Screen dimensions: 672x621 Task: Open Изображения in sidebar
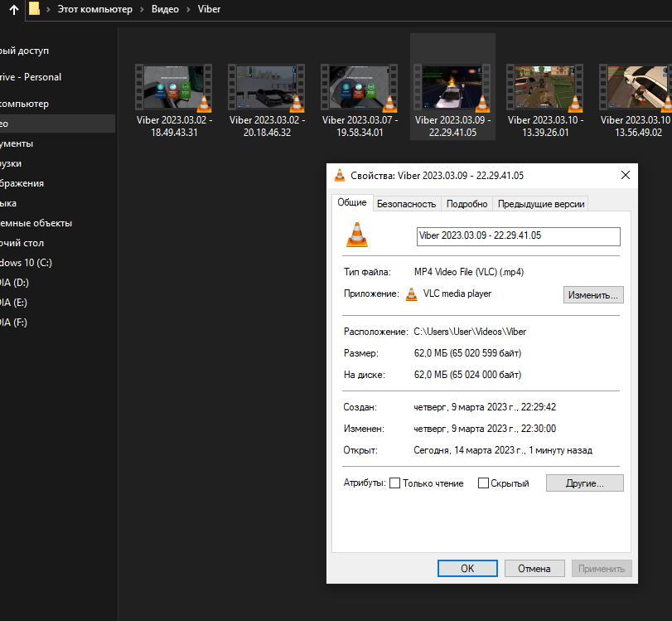point(22,183)
